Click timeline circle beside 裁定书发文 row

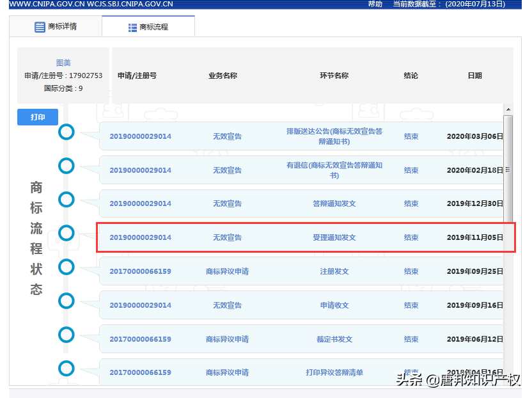(x=66, y=334)
